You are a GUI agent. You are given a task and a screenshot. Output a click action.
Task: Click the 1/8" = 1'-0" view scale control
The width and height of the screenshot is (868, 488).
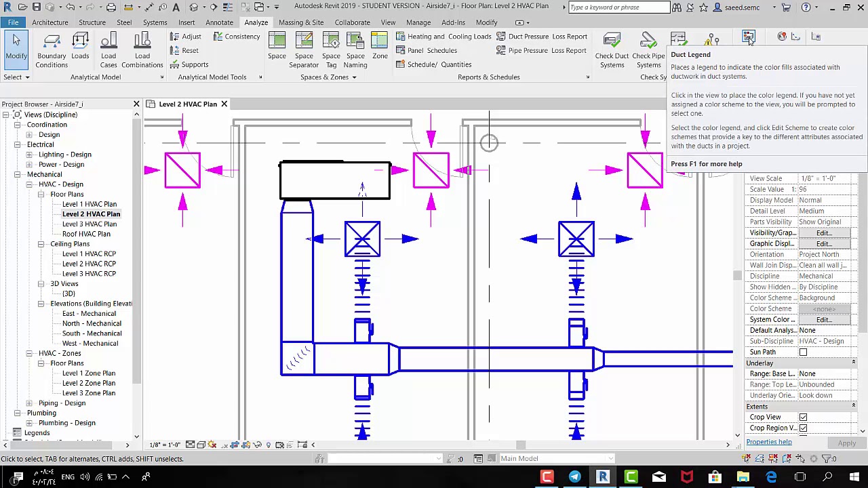[x=165, y=445]
